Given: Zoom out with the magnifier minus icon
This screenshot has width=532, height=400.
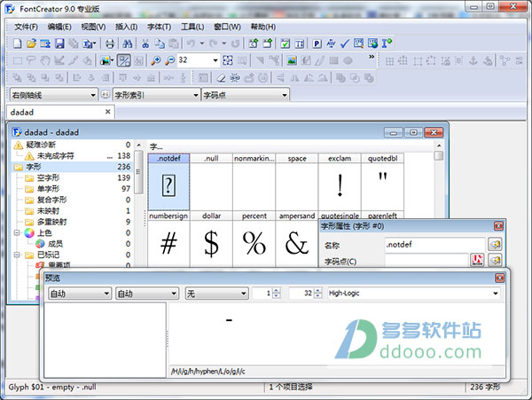Looking at the screenshot, I should click(x=169, y=60).
